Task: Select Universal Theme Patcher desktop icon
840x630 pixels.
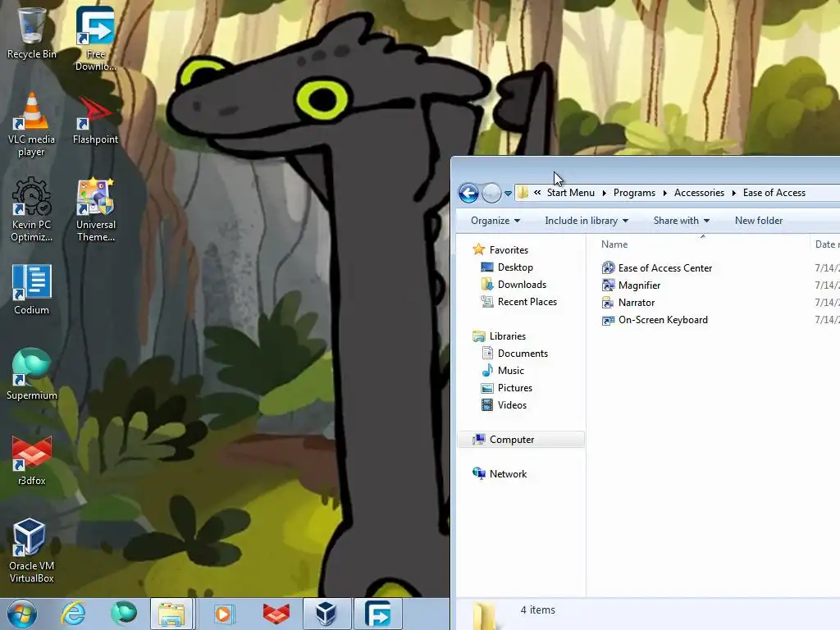Action: (x=95, y=209)
